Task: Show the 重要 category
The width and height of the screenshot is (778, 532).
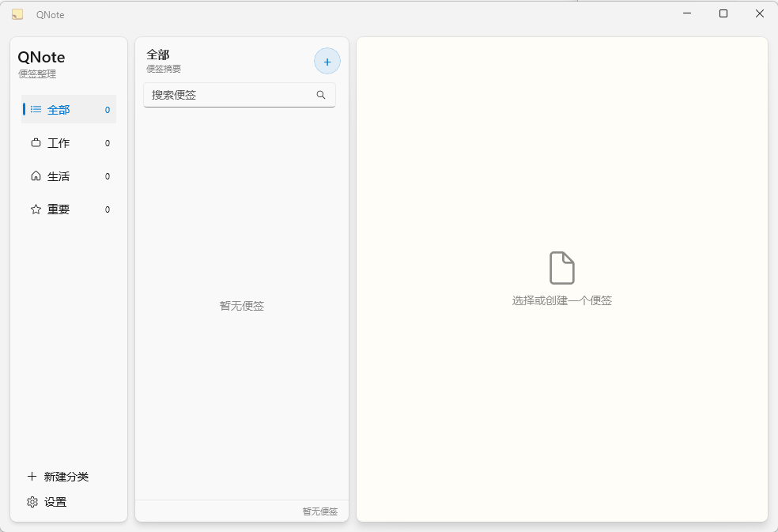Action: (x=69, y=209)
